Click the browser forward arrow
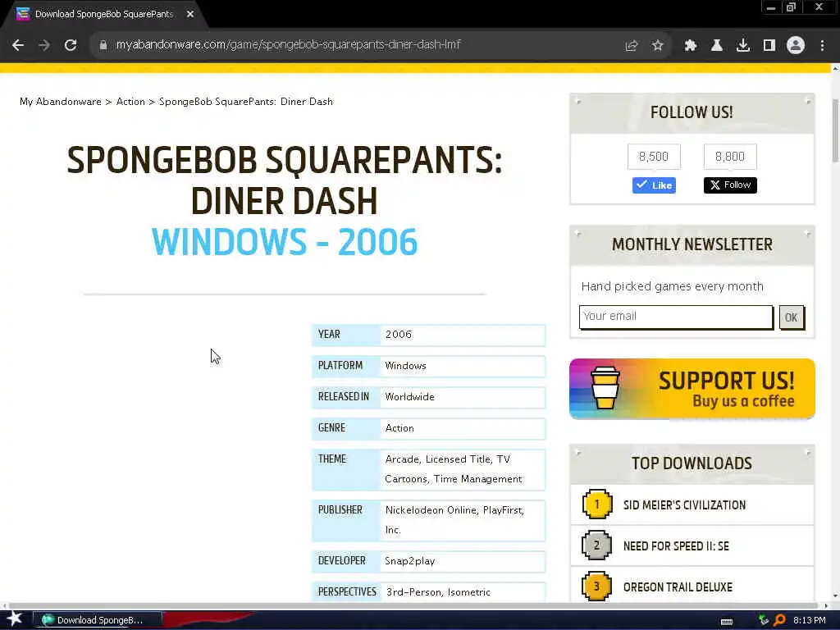 (44, 45)
